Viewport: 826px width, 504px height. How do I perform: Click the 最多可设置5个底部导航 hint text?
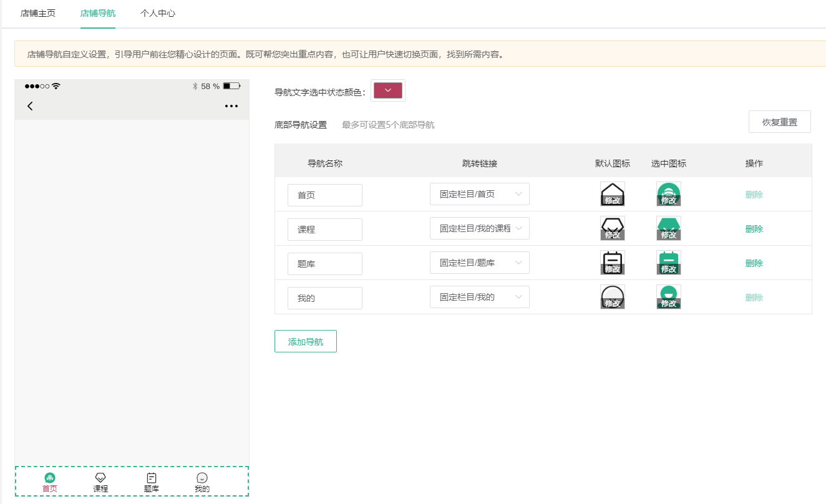[388, 125]
